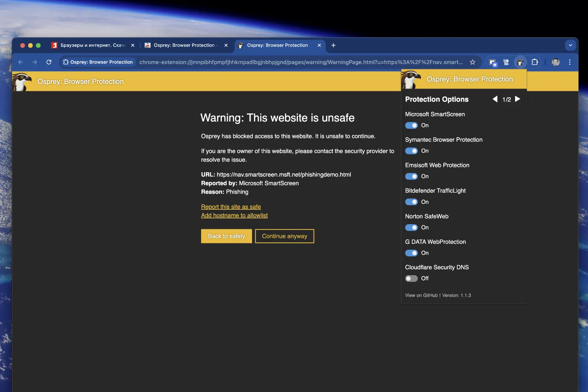Screen dimensions: 588x392
Task: Go to next Protection Options page
Action: tap(517, 99)
